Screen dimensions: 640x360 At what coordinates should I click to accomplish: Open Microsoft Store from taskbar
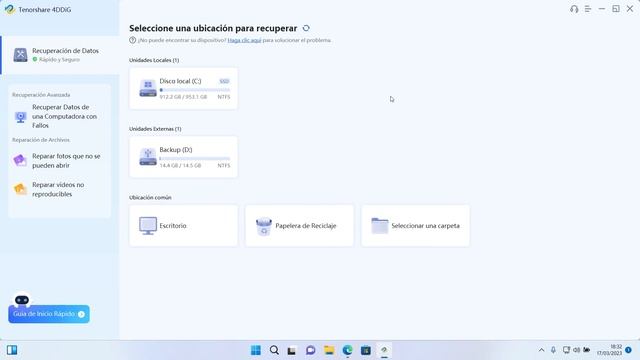366,350
